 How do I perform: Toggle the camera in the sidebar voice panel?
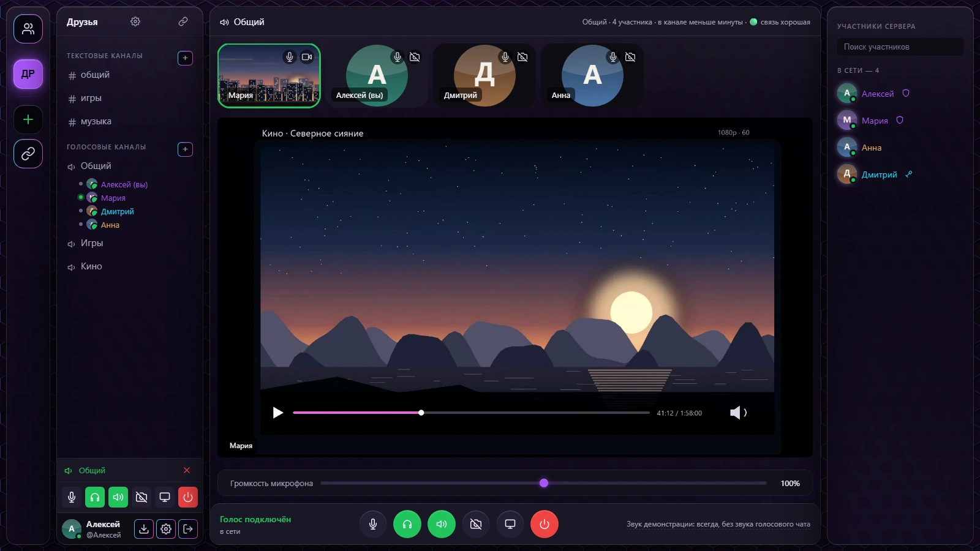pyautogui.click(x=141, y=497)
